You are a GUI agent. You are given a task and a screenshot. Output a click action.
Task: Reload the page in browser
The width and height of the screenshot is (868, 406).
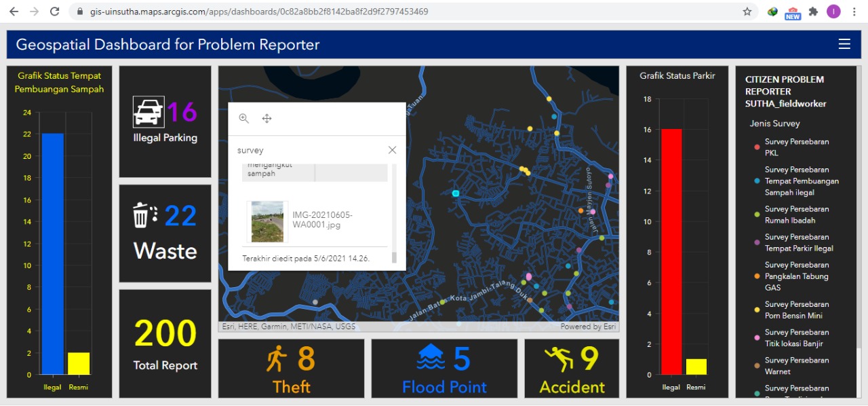55,12
